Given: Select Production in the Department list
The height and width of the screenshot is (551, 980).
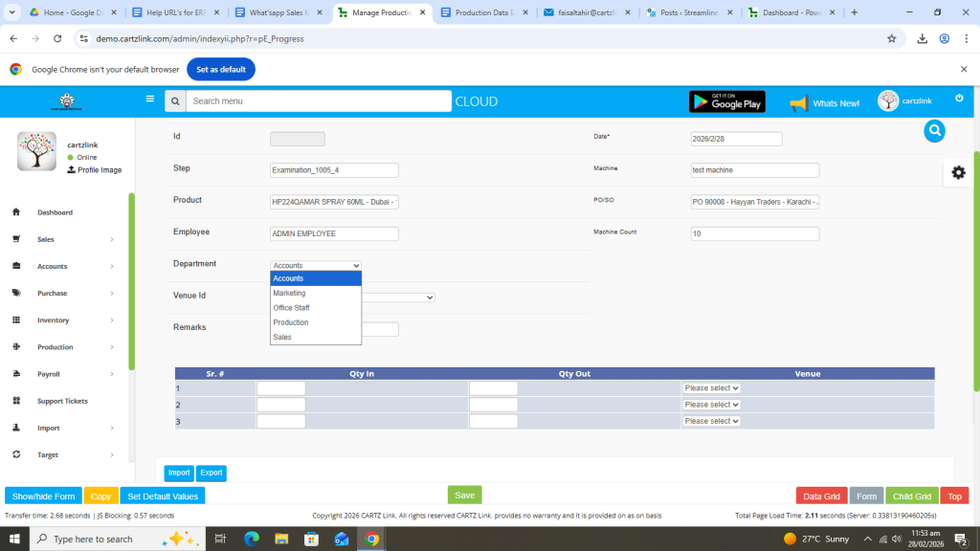Looking at the screenshot, I should (291, 322).
